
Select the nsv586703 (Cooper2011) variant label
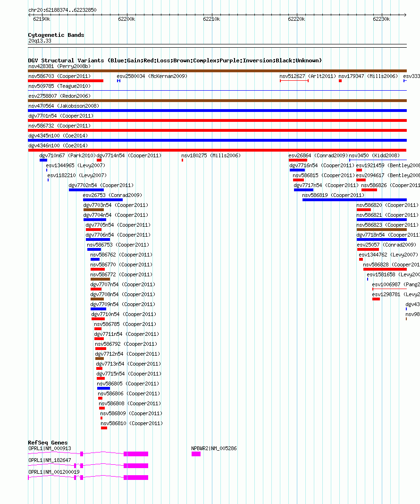59,76
